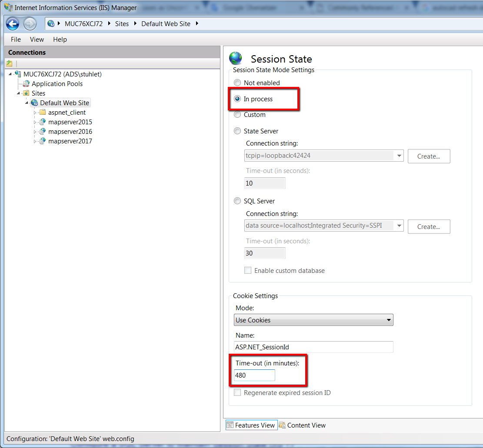This screenshot has width=483, height=448.
Task: Click the cookie Time-out minutes field
Action: pos(254,375)
